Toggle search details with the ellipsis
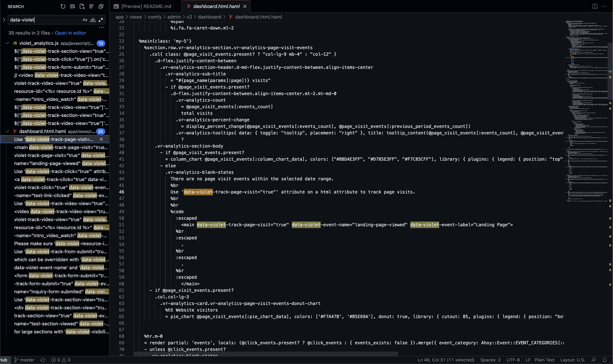 pos(101,28)
